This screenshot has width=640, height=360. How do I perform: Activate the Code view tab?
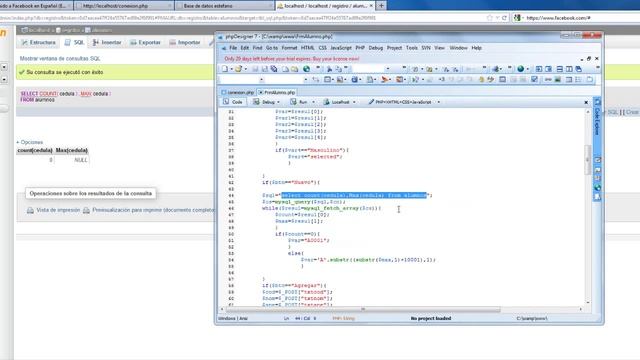pyautogui.click(x=233, y=102)
